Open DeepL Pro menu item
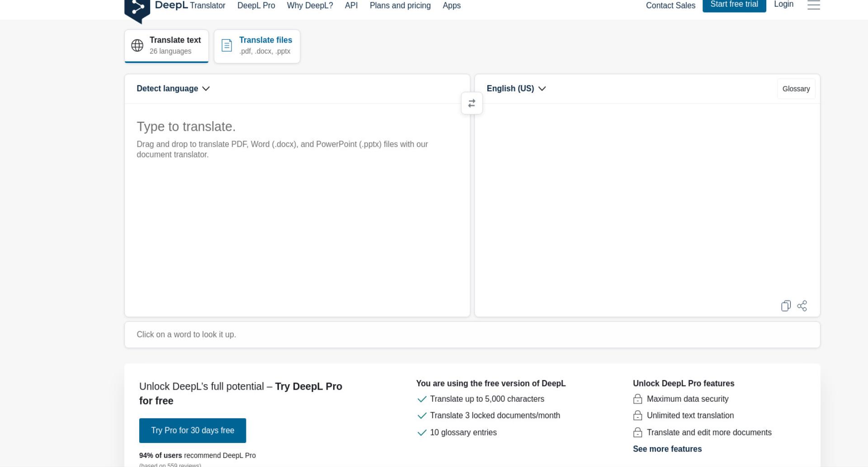 [256, 5]
